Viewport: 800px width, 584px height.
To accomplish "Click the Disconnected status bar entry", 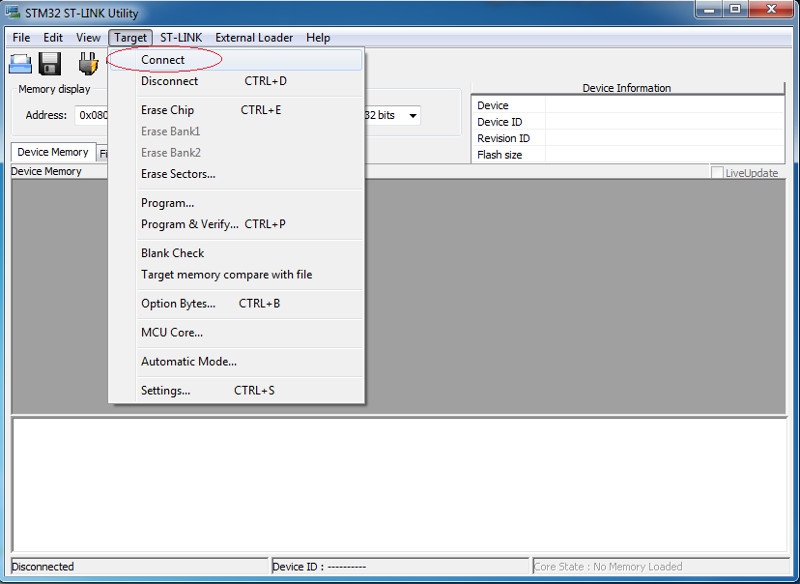I will pyautogui.click(x=139, y=567).
